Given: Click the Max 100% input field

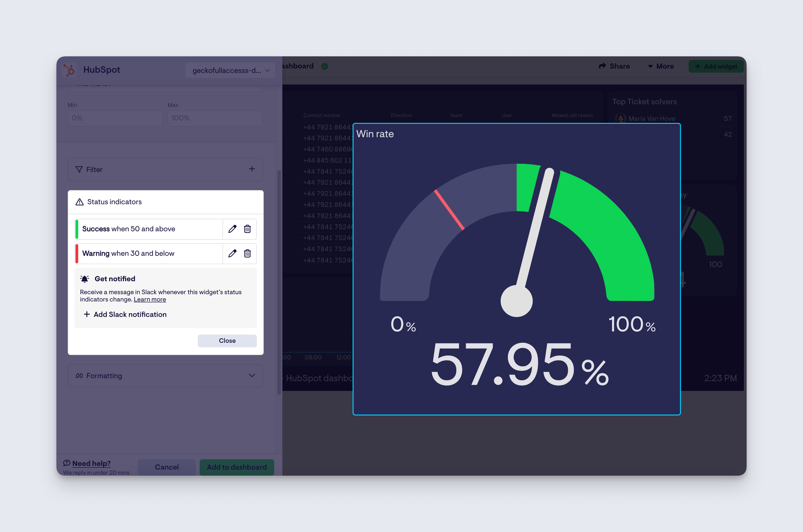Looking at the screenshot, I should point(215,118).
